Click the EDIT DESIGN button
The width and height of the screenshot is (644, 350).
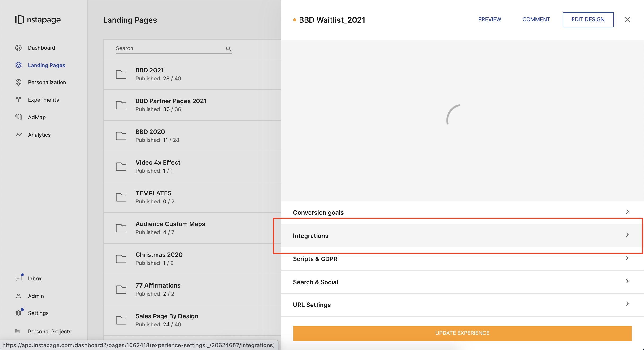coord(588,19)
